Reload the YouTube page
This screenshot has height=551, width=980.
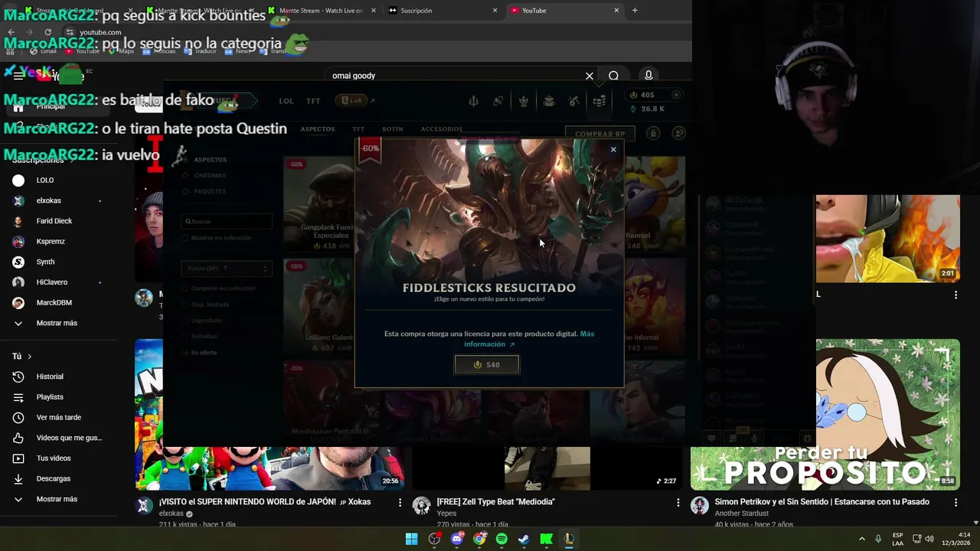[47, 32]
